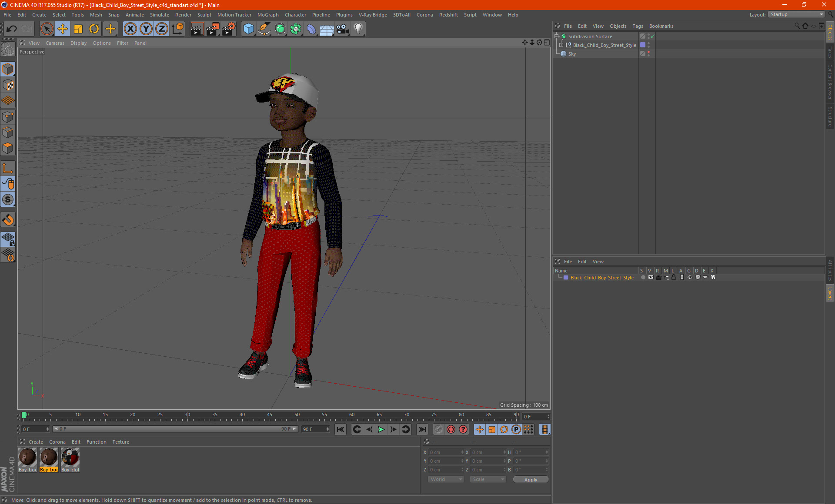Add a Light object
The width and height of the screenshot is (835, 504).
(x=358, y=29)
